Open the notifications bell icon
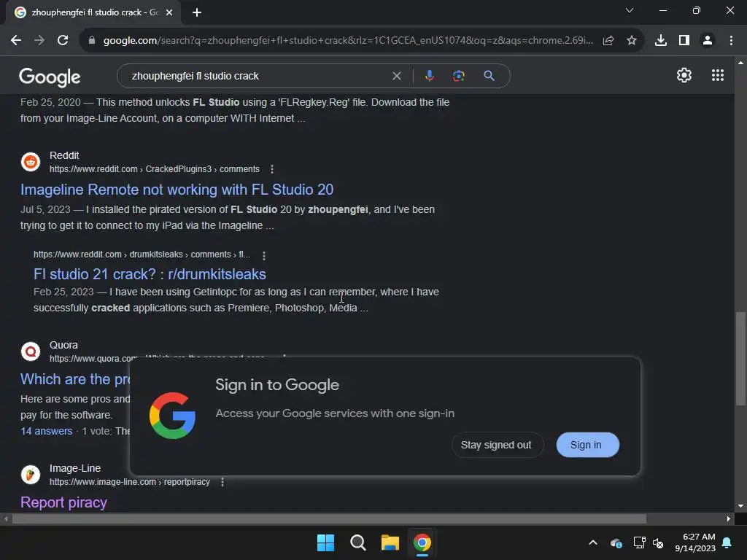Screen dimensions: 747x560 727,542
